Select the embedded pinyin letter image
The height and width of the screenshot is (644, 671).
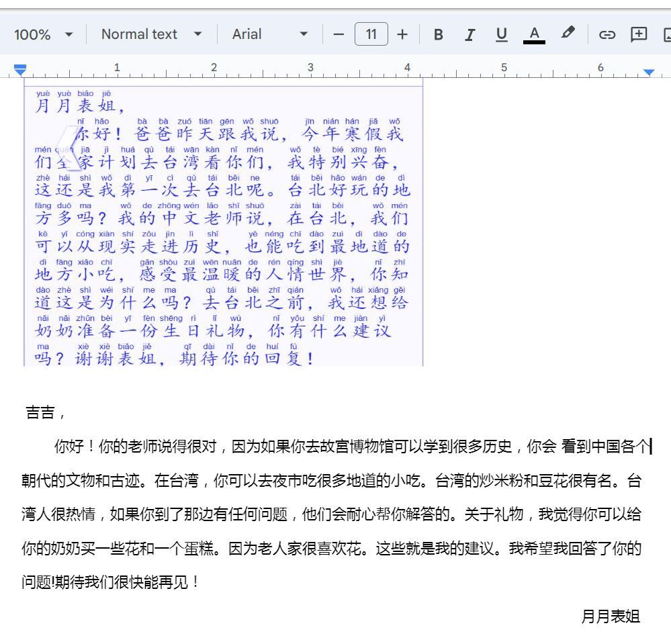click(223, 222)
